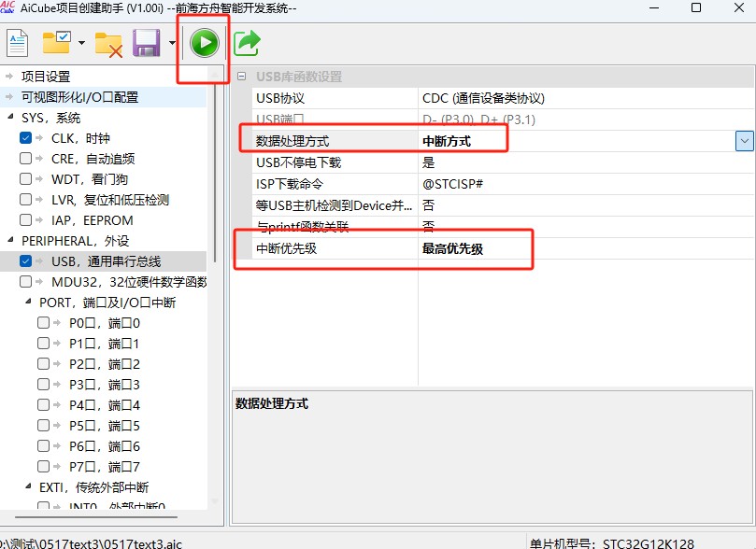Maximize the AiCube window
This screenshot has width=756, height=549.
696,7
